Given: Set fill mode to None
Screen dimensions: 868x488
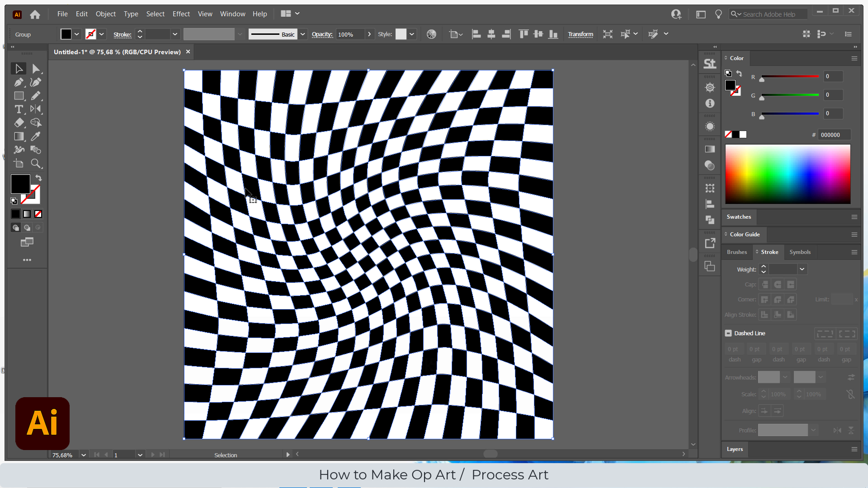Looking at the screenshot, I should click(x=38, y=214).
